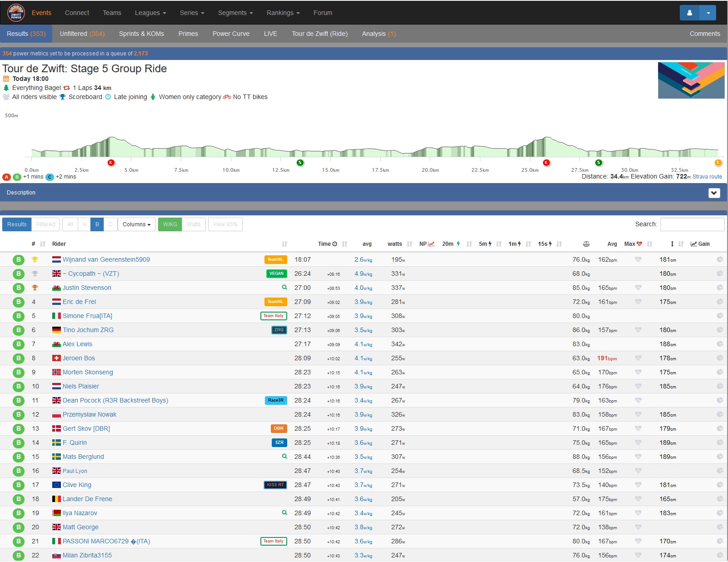Toggle the View 95% button
Screen dimensions: 728x562
coord(225,224)
